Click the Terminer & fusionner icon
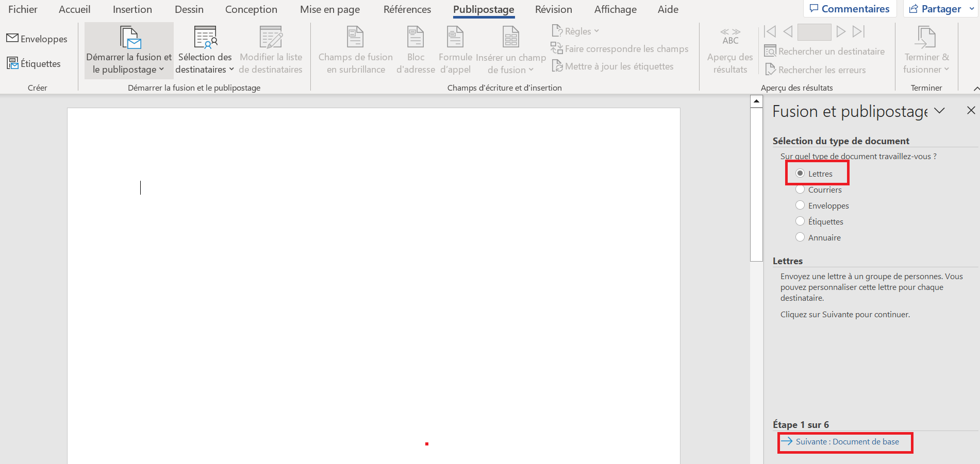 pos(926,38)
